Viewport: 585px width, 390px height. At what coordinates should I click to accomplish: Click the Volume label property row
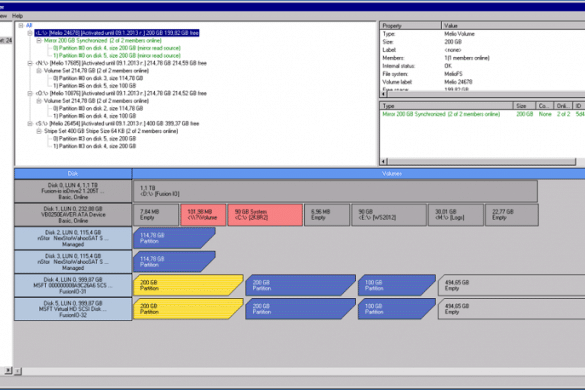tap(483, 82)
